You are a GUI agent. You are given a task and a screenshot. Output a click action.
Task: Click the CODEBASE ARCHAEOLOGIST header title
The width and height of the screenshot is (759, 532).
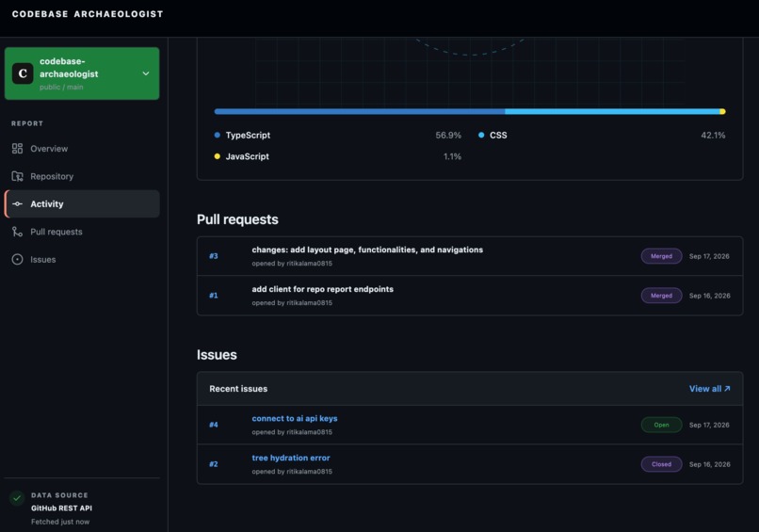[88, 14]
